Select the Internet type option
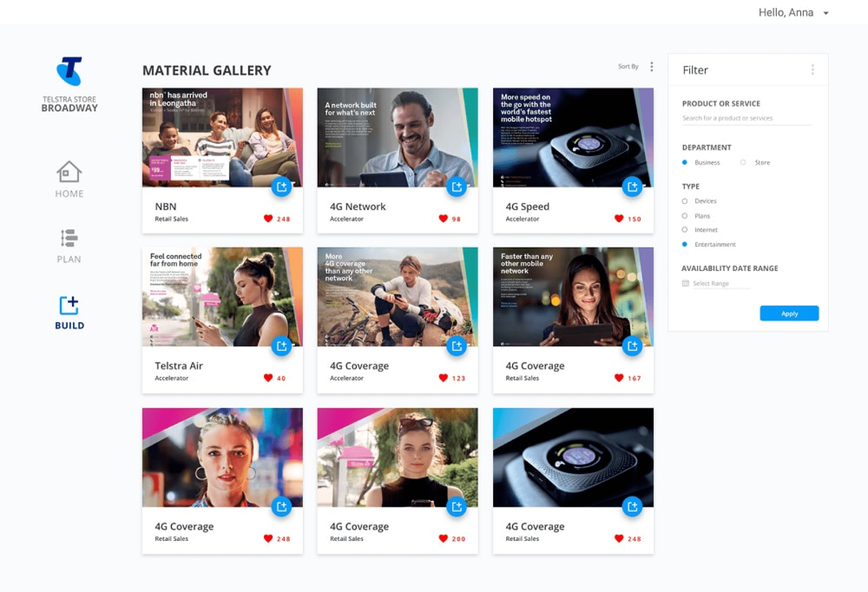Viewport: 868px width, 592px height. tap(685, 230)
